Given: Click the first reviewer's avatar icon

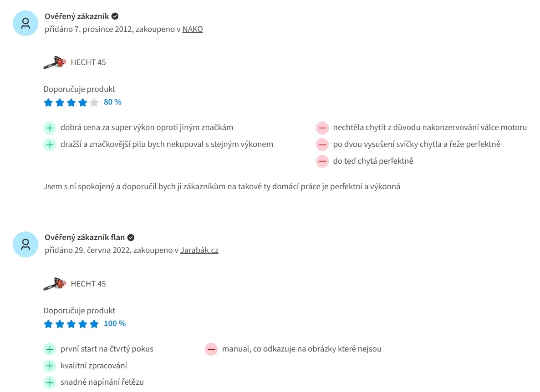Looking at the screenshot, I should pos(25,23).
